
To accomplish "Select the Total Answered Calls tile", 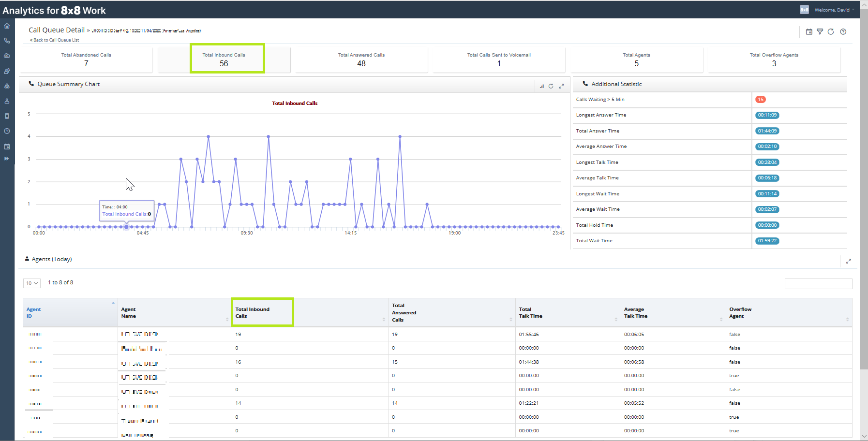I will [x=361, y=59].
